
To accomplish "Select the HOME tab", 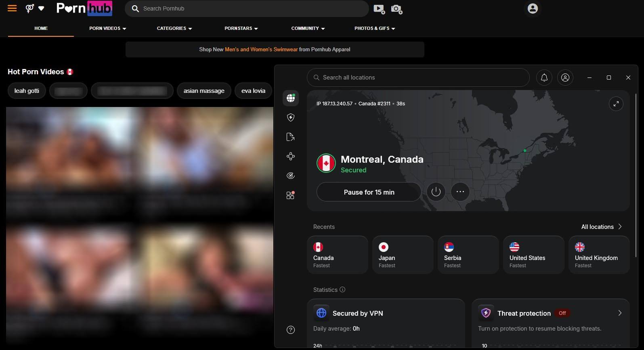I will tap(41, 28).
